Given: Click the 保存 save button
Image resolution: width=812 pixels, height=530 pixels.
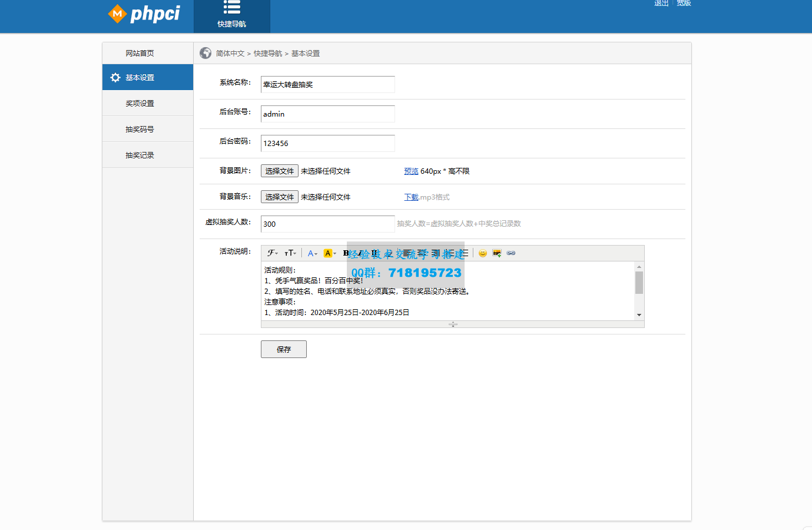Looking at the screenshot, I should pyautogui.click(x=283, y=349).
